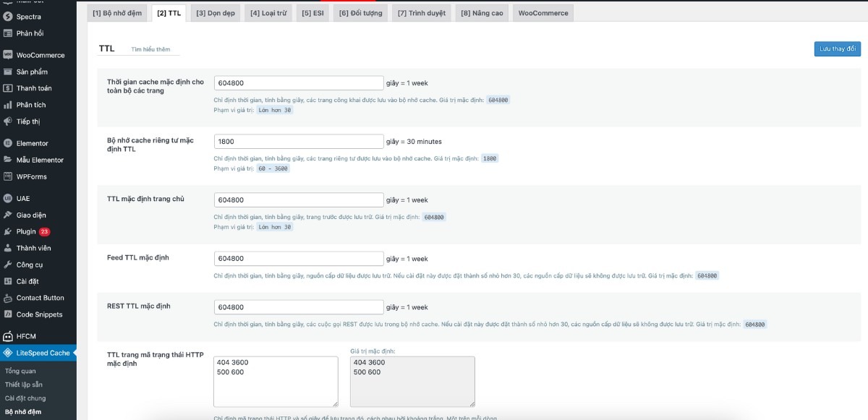Open the [3] Dọn dẹp tab

click(x=215, y=13)
